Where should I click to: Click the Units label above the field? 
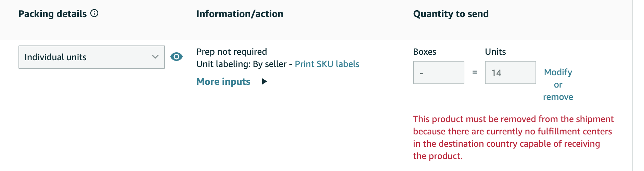(495, 52)
